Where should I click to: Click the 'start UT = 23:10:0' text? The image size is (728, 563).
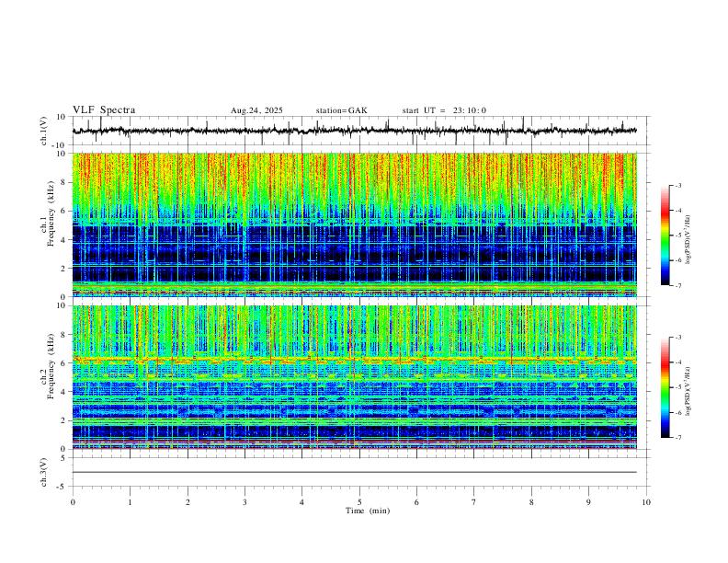click(x=444, y=110)
